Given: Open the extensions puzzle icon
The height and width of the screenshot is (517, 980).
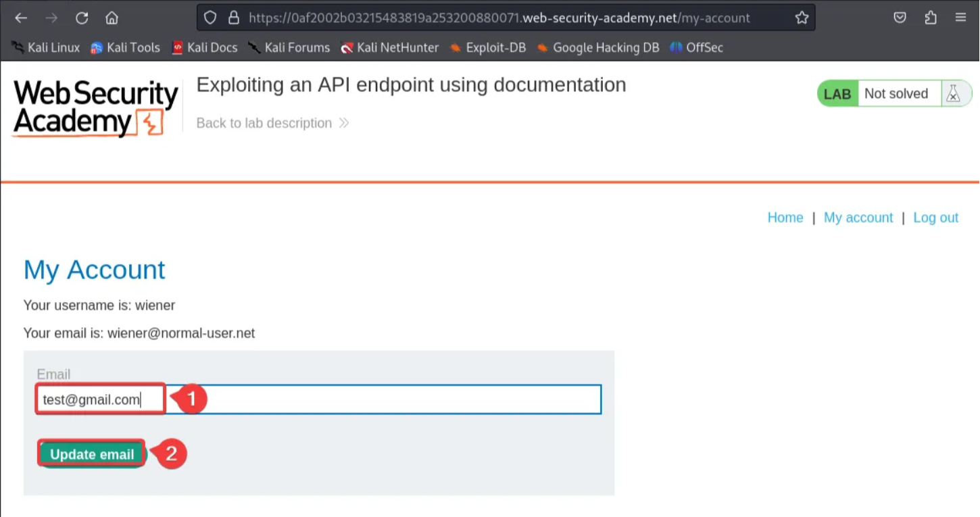Looking at the screenshot, I should click(x=931, y=18).
